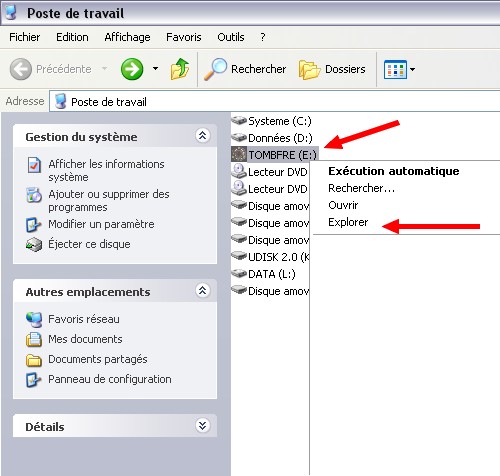Click the Views grid icon
500x476 pixels.
coord(395,69)
